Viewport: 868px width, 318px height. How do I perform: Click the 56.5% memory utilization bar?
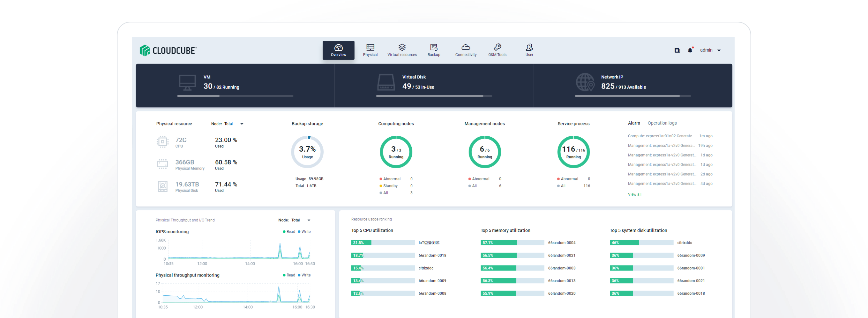(512, 256)
